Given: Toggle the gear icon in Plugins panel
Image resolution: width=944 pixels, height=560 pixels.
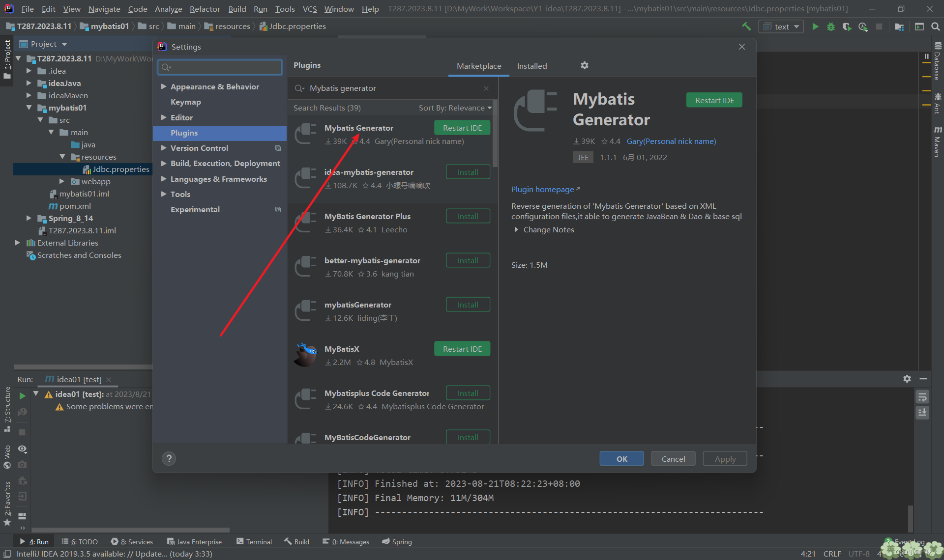Looking at the screenshot, I should tap(585, 65).
